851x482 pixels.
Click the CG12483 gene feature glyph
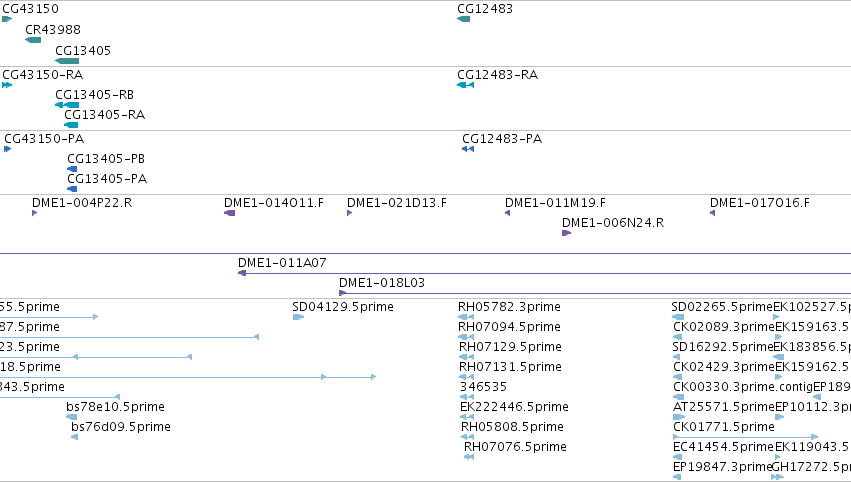(463, 19)
